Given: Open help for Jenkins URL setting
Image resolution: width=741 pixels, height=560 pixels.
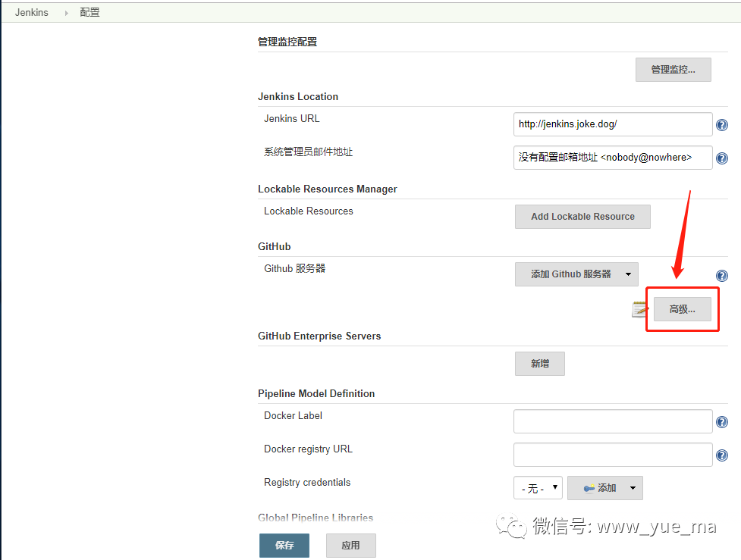Looking at the screenshot, I should pyautogui.click(x=721, y=124).
